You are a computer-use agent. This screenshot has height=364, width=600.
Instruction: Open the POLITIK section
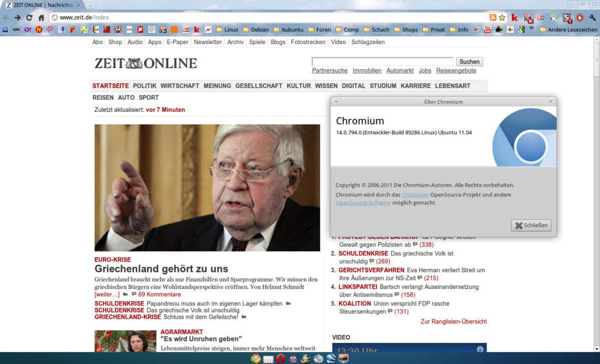[x=145, y=86]
